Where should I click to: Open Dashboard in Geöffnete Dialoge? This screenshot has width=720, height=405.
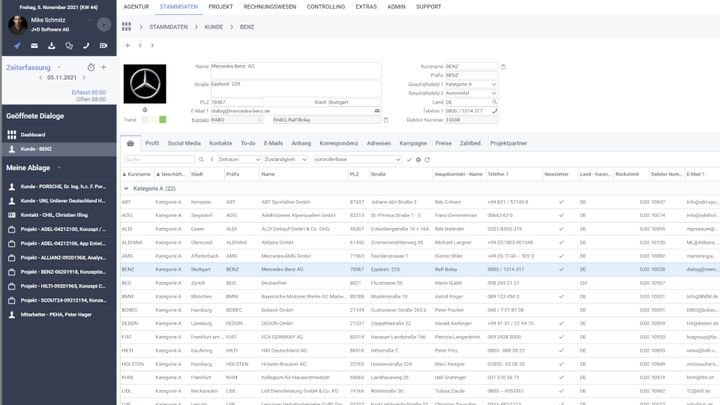click(32, 134)
